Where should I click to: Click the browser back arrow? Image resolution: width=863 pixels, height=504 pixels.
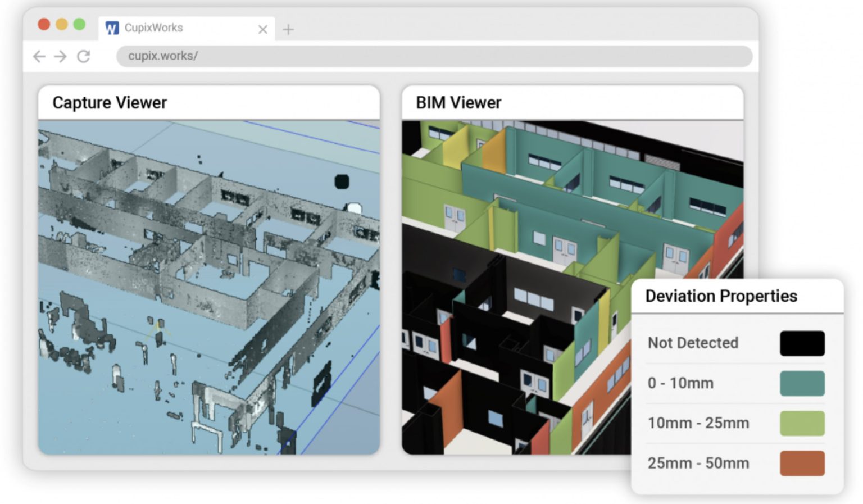click(x=38, y=56)
